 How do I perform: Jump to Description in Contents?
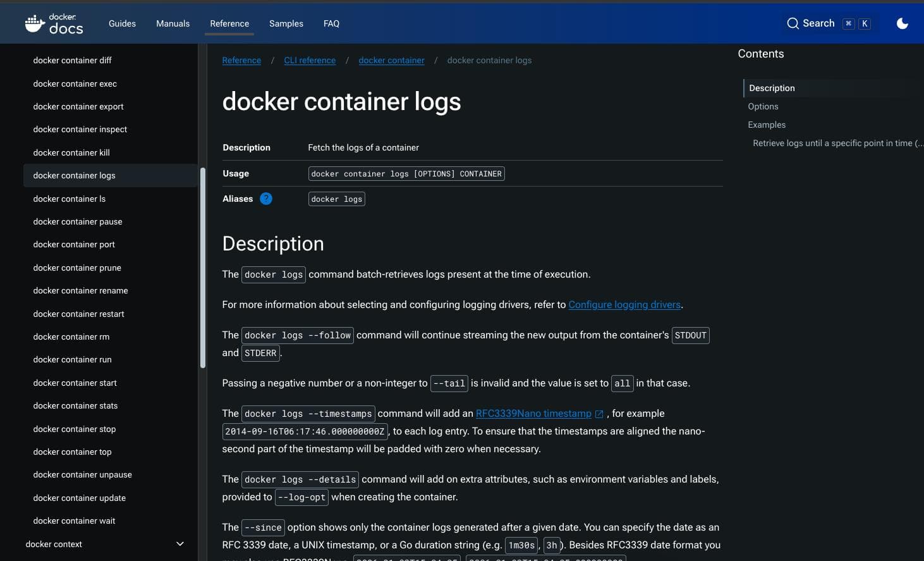(x=772, y=88)
